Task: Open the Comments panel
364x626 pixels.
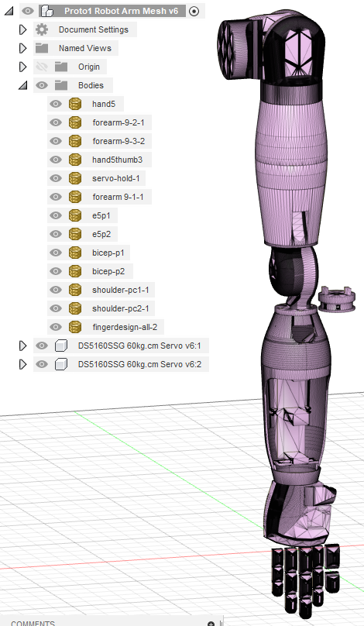Action: tap(33, 623)
